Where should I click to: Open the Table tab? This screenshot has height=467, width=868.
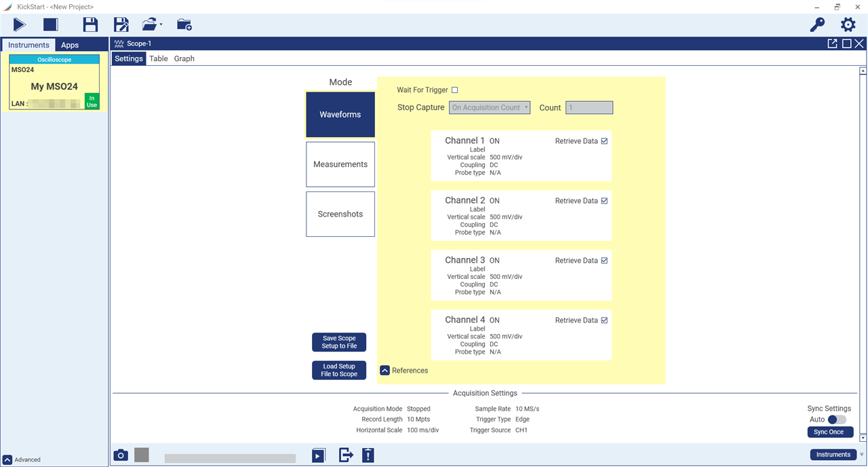(x=159, y=58)
